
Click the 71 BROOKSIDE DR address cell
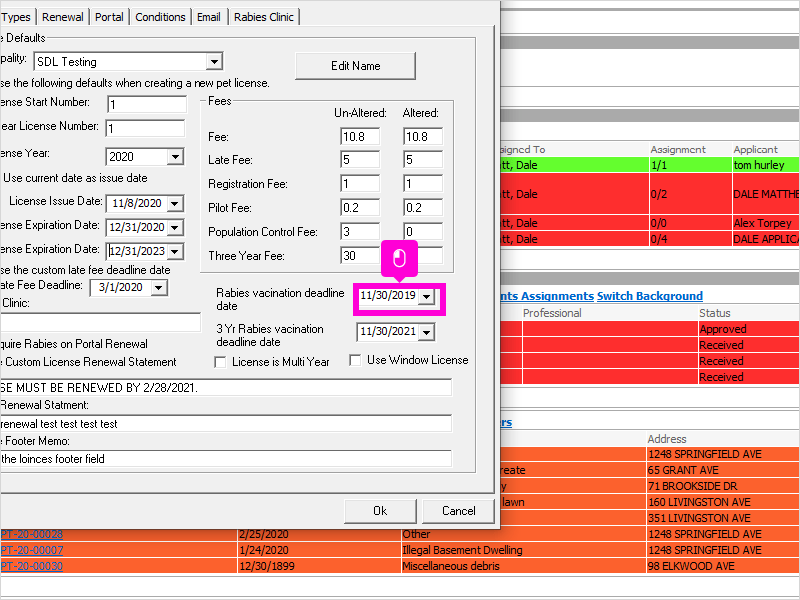[722, 486]
